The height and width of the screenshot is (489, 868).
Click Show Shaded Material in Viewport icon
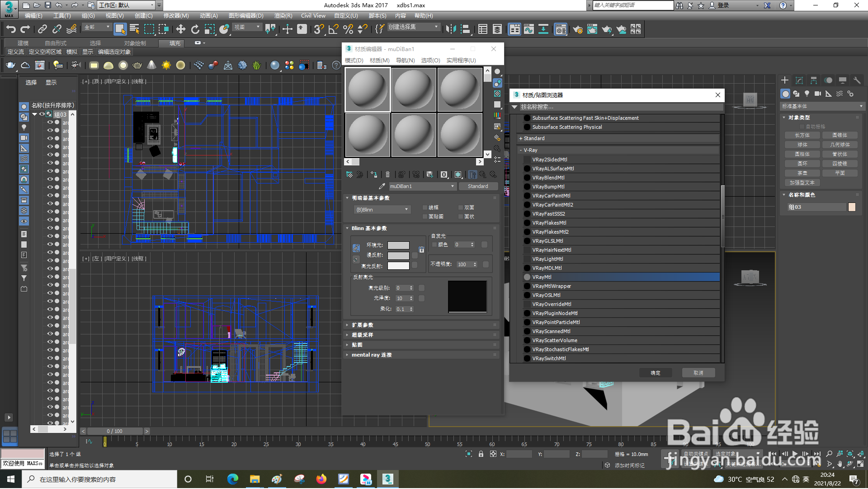pyautogui.click(x=458, y=174)
